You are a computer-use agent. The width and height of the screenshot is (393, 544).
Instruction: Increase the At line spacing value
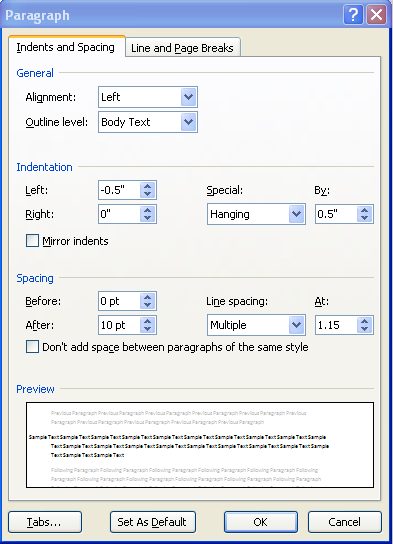[x=364, y=321]
